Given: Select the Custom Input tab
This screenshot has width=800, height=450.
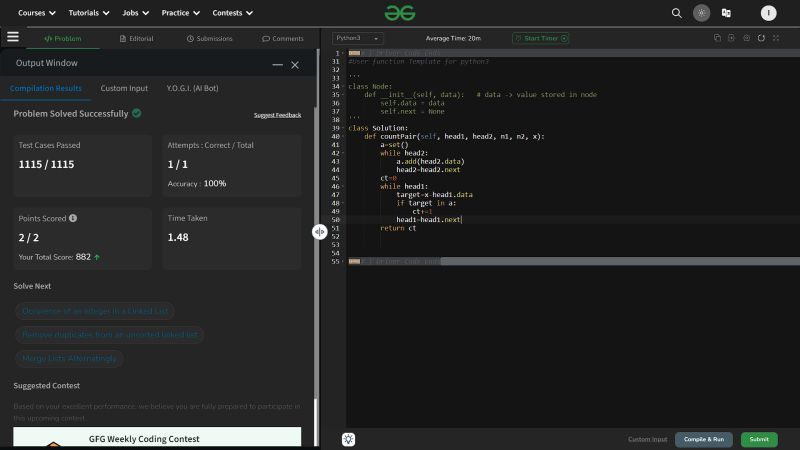Looking at the screenshot, I should tap(124, 88).
